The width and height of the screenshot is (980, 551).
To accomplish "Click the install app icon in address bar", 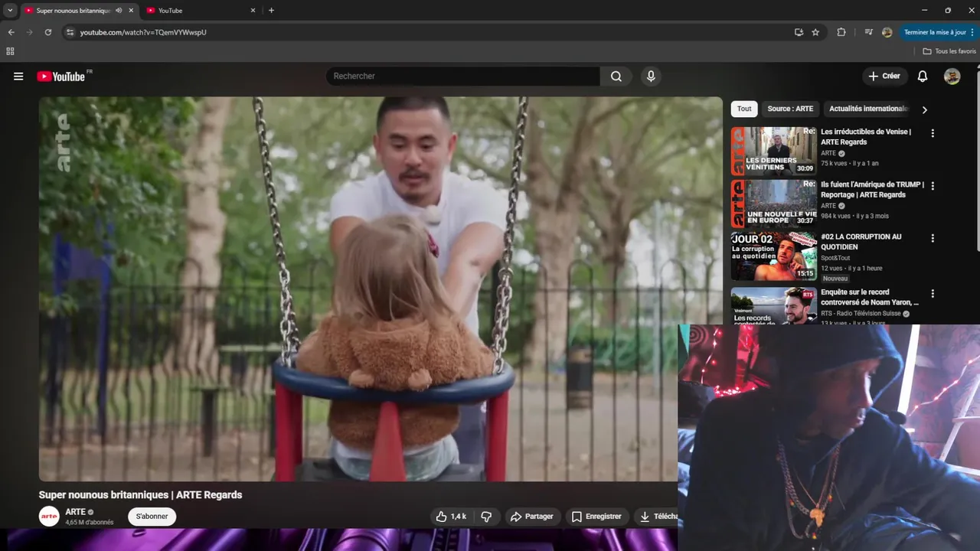I will pyautogui.click(x=799, y=32).
